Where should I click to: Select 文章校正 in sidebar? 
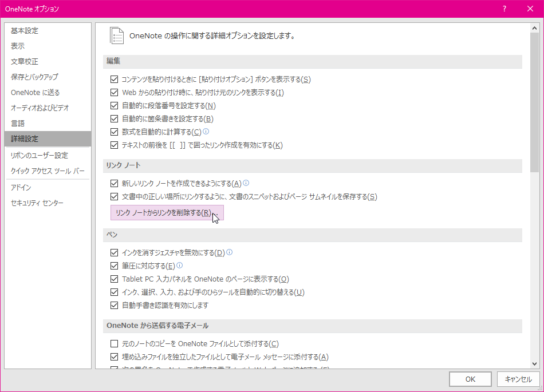coord(48,61)
